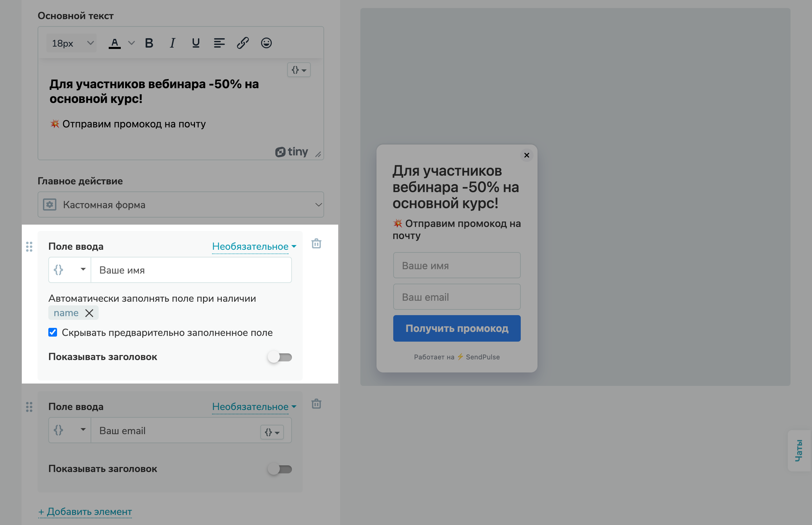Apply underline formatting in the text editor
The image size is (812, 525).
pyautogui.click(x=196, y=43)
